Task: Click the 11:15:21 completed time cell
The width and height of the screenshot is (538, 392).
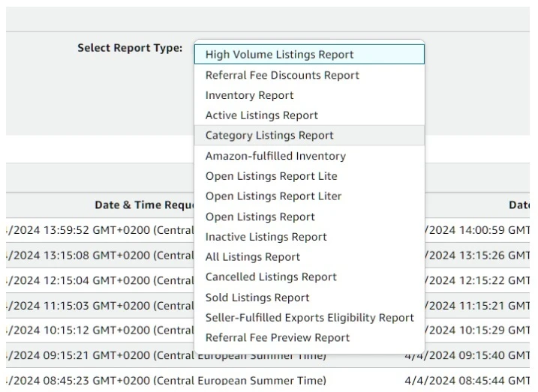Action: tap(477, 305)
